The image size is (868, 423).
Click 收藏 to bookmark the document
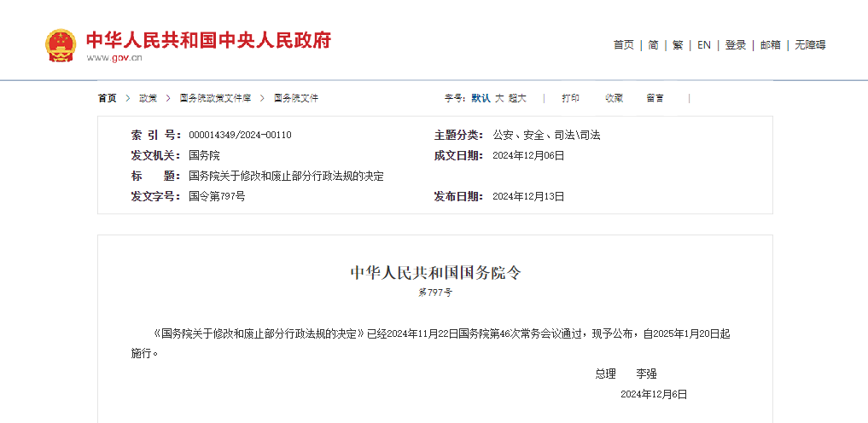pos(614,98)
